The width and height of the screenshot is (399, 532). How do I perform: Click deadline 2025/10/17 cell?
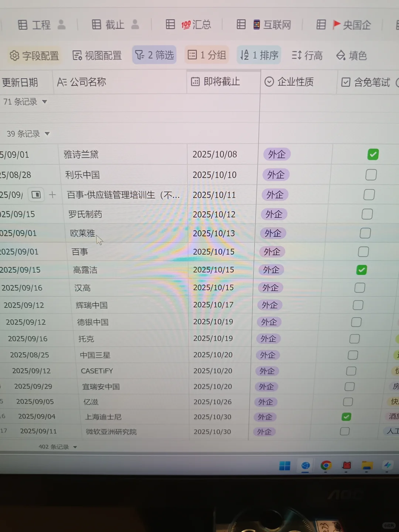pos(221,304)
